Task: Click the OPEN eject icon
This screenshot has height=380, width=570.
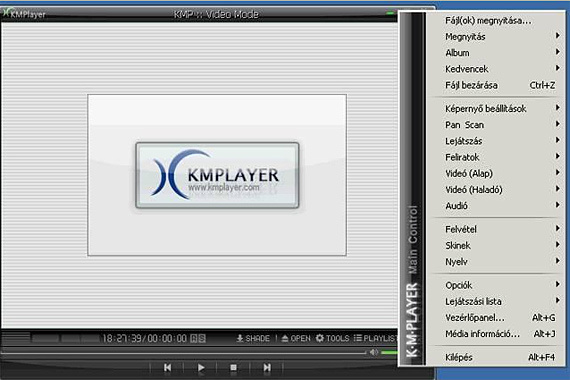Action: pos(296,339)
